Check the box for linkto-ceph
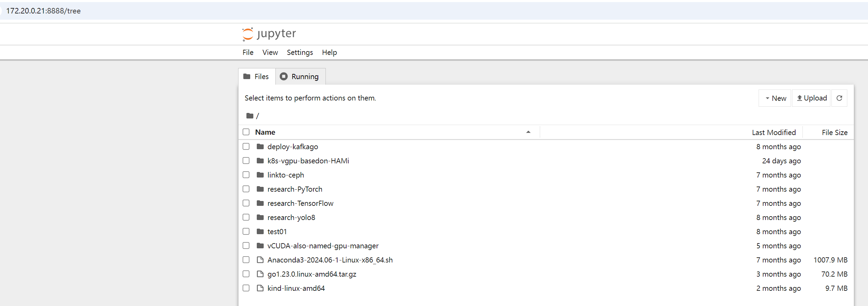 [x=246, y=175]
